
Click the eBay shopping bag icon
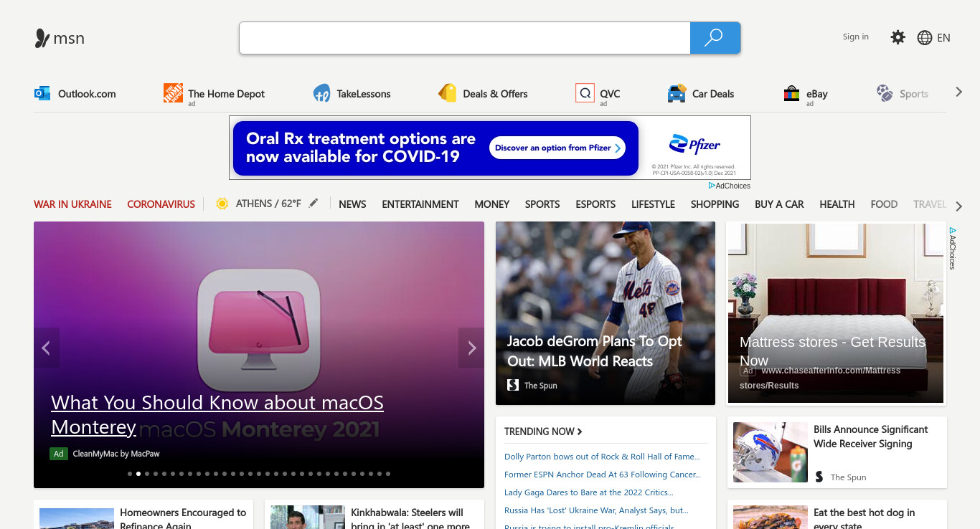pos(791,93)
